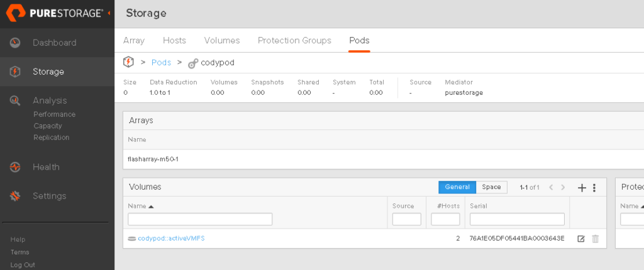Open Replication under Analysis
This screenshot has height=270, width=644.
(52, 138)
